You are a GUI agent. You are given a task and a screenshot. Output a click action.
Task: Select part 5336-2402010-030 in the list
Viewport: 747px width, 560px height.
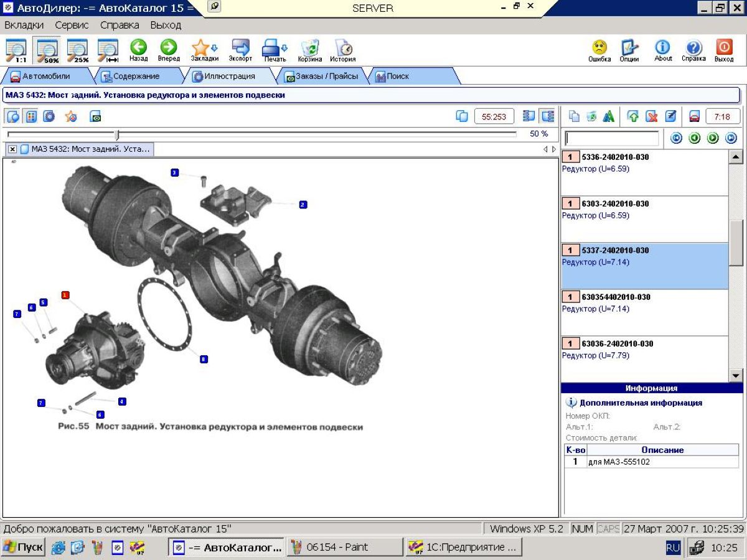click(x=644, y=172)
